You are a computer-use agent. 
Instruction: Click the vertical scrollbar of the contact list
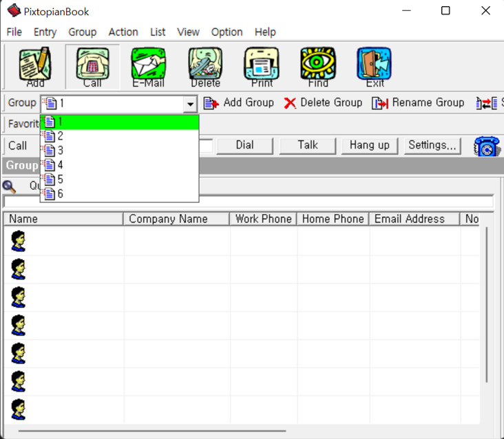[487, 304]
